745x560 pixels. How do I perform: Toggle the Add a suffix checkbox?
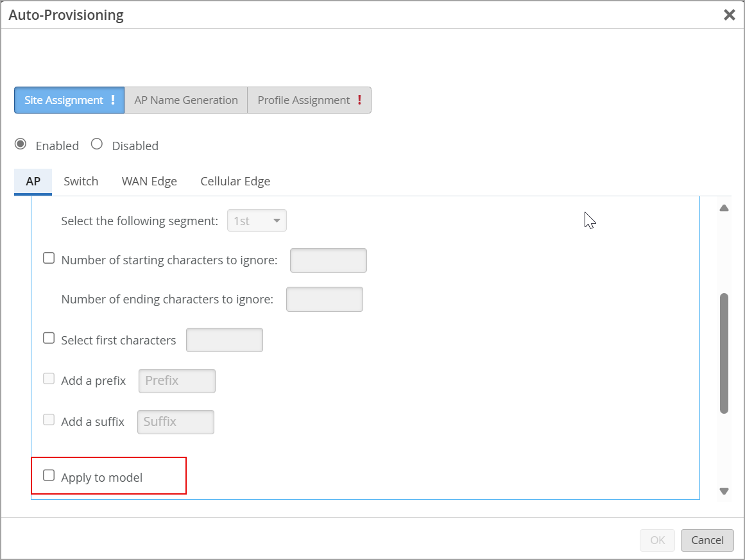pyautogui.click(x=49, y=420)
